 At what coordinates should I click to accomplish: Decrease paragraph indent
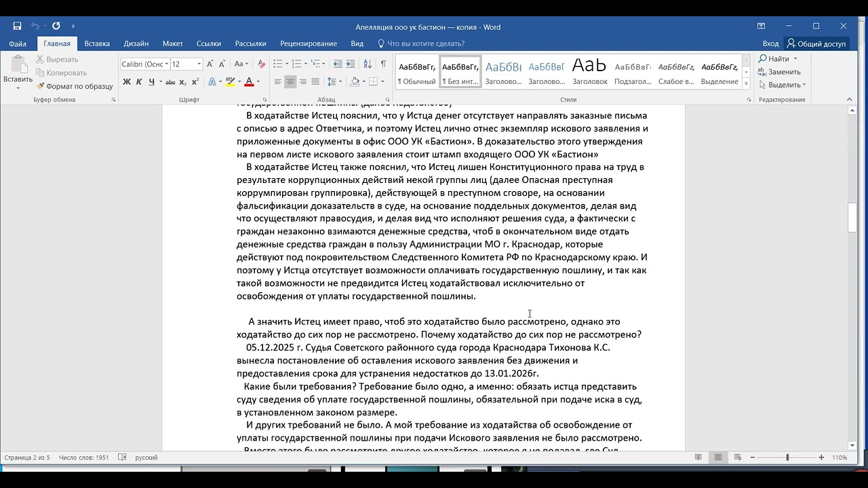coord(337,64)
